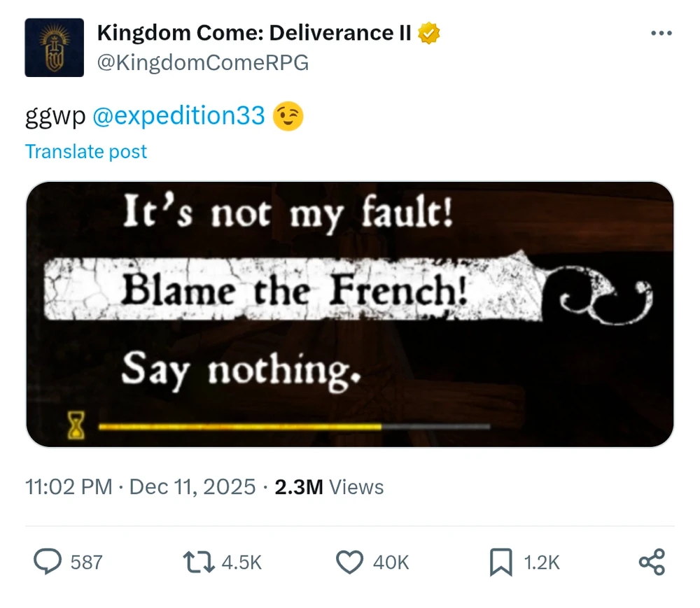The width and height of the screenshot is (700, 608).
Task: Repost this tweet using the retweet icon
Action: pyautogui.click(x=198, y=562)
